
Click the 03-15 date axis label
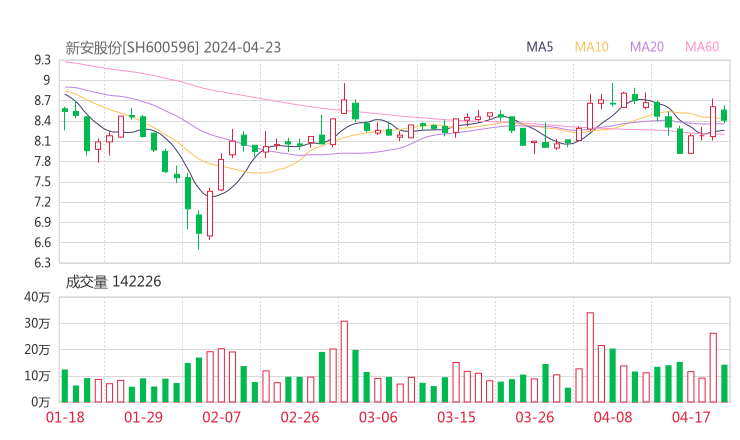pos(456,417)
